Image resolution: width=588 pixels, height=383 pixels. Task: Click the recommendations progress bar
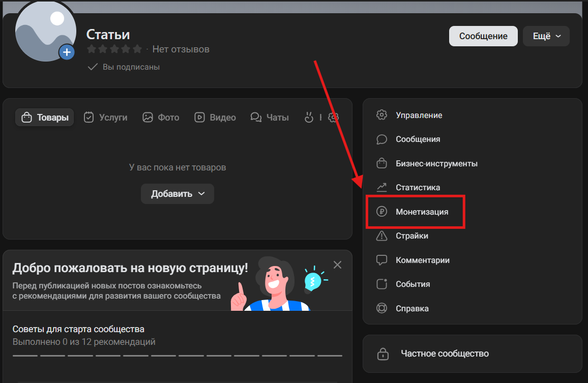(178, 356)
